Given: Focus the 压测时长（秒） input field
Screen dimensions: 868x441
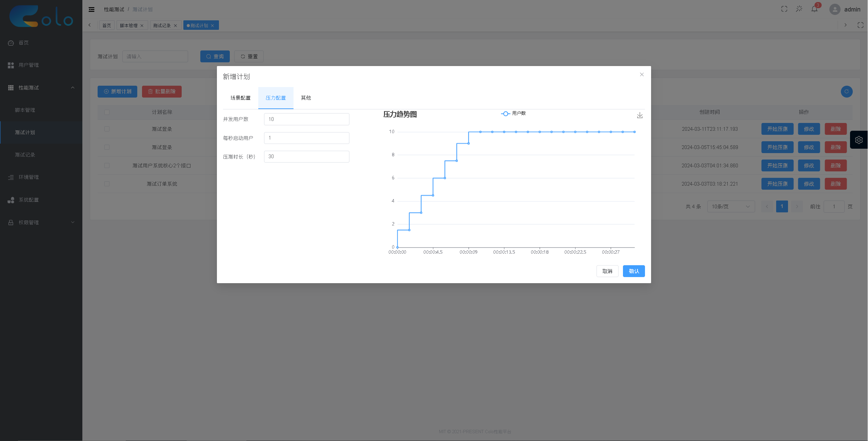Looking at the screenshot, I should [307, 156].
